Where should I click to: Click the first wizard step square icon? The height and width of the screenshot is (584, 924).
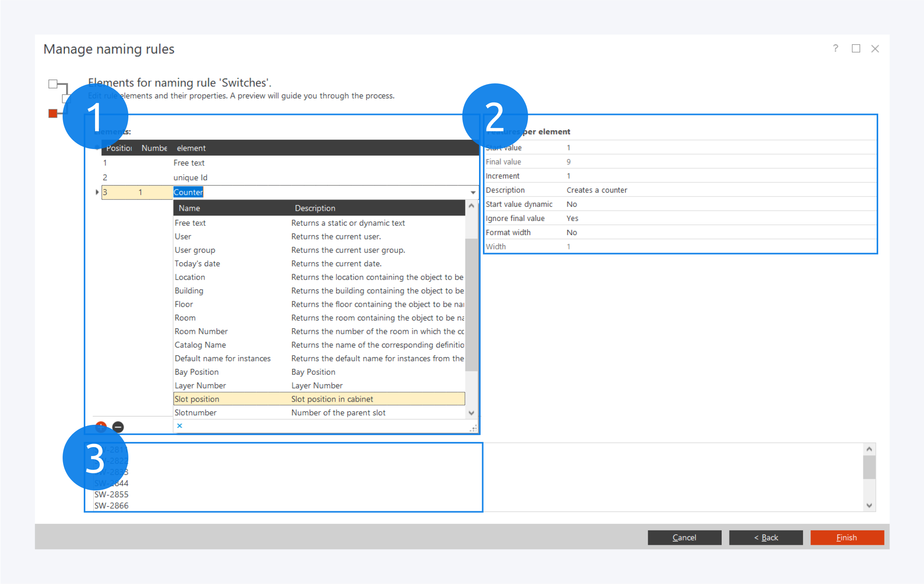pos(53,84)
